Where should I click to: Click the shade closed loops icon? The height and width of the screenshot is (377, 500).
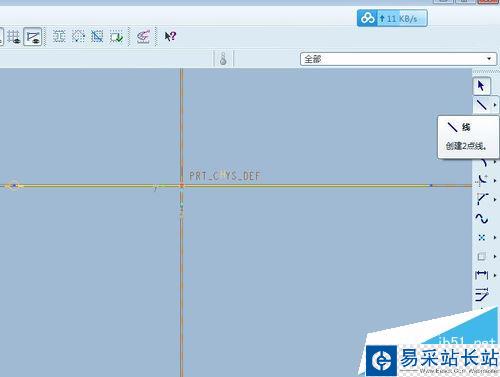click(x=59, y=36)
